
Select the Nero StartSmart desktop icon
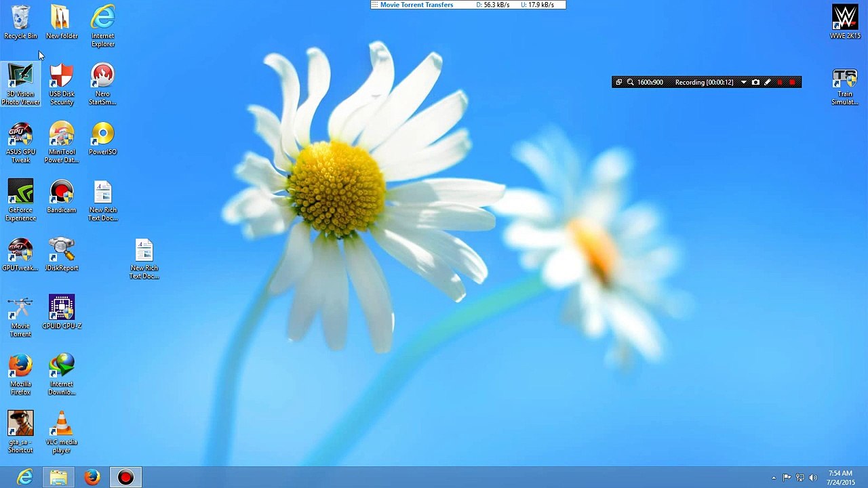point(103,85)
